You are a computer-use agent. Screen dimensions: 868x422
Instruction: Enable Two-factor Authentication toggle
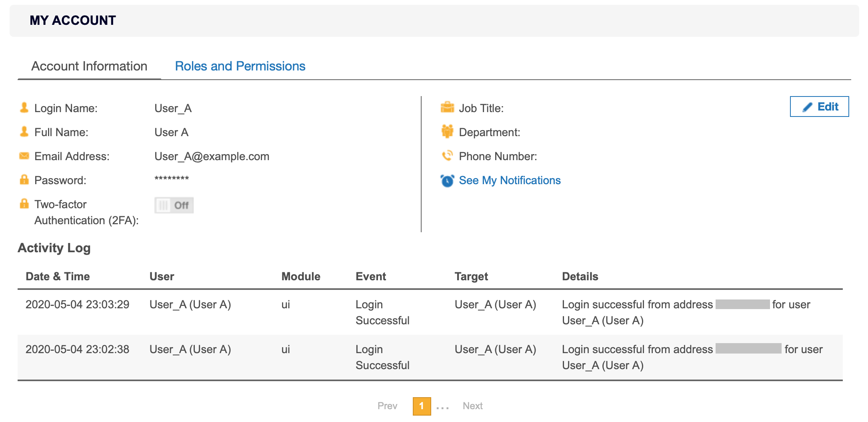[174, 205]
